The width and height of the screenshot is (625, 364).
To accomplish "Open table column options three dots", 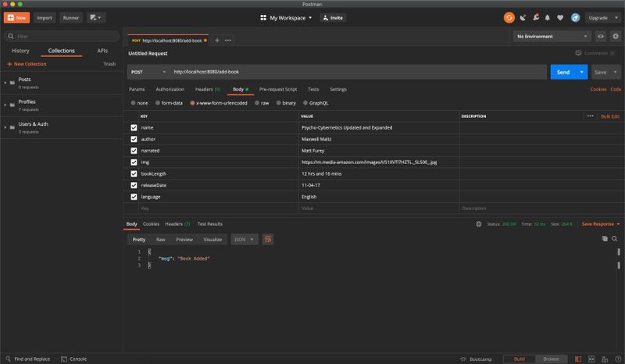I will [x=591, y=116].
